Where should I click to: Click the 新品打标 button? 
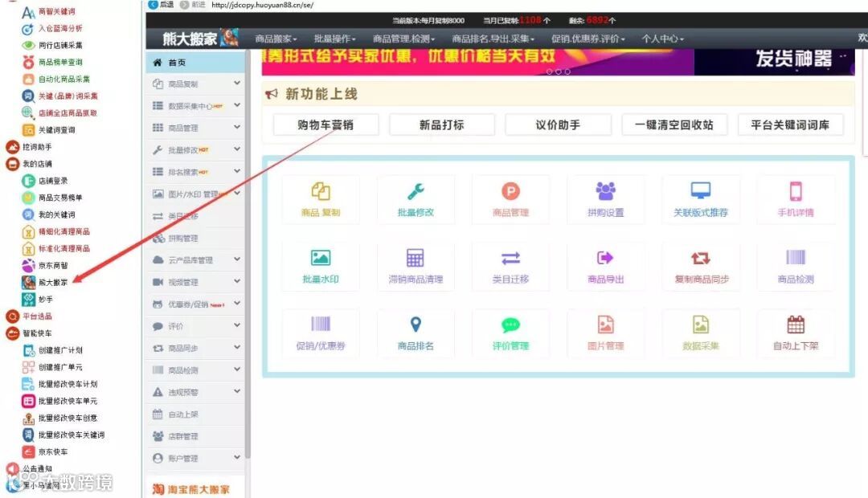442,124
